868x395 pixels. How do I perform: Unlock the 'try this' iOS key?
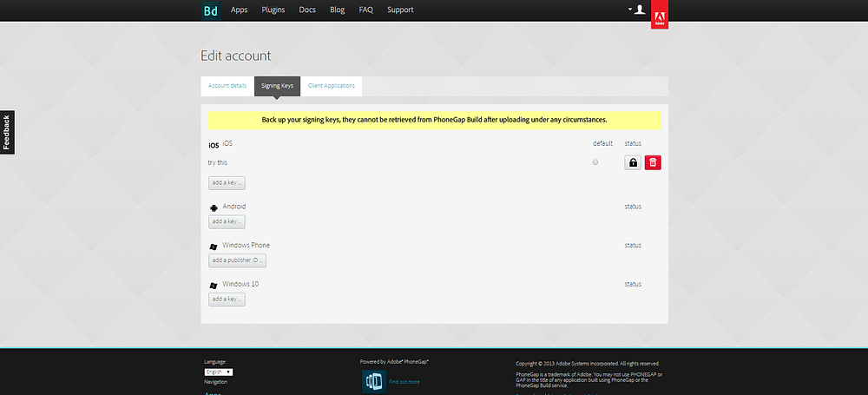[x=633, y=162]
